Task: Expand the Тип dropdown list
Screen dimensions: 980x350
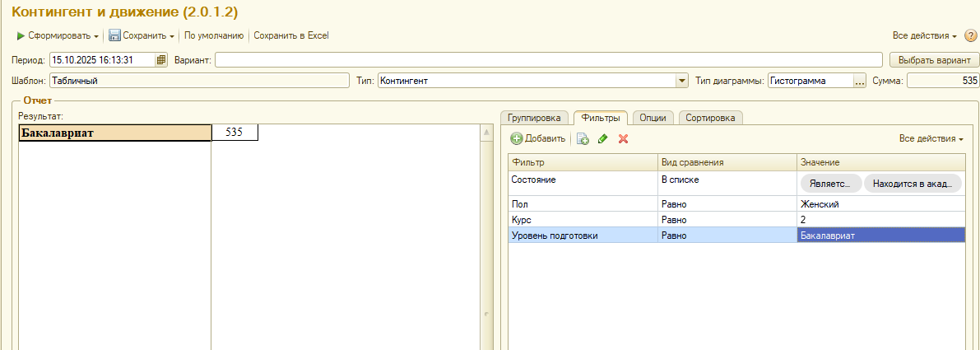Action: point(681,81)
